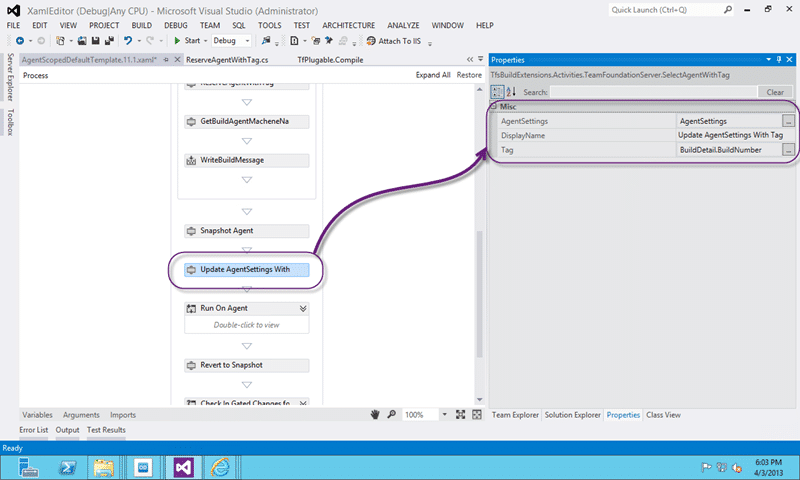Click the designer vertical scrollbar thumb
Screen dimensions: 800x480
click(x=479, y=294)
